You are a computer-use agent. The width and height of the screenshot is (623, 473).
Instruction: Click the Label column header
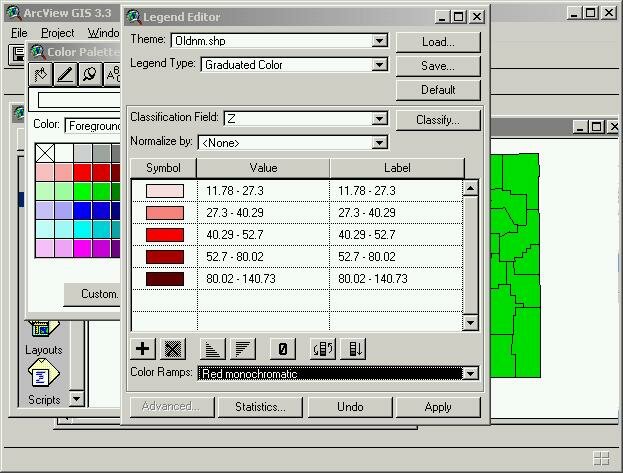coord(397,168)
